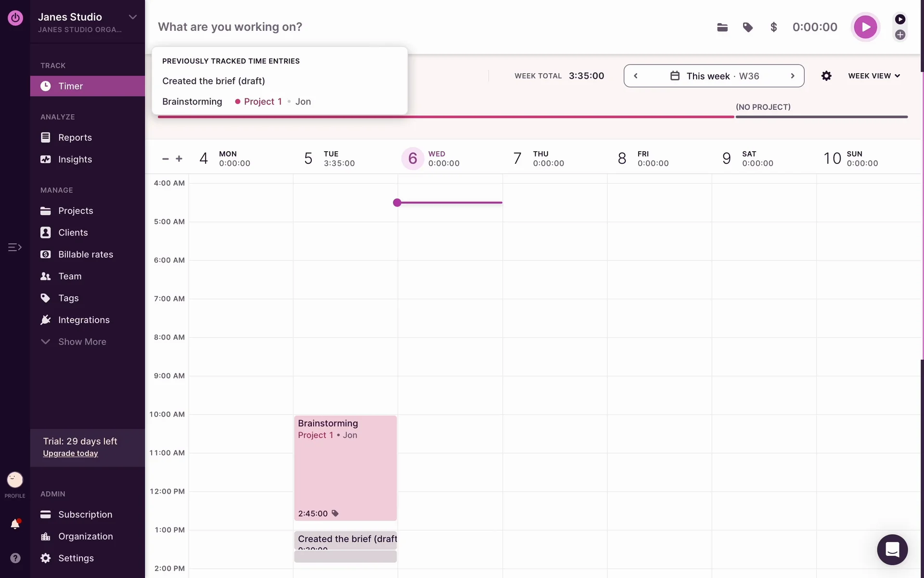Open Week View dropdown

[x=873, y=76]
